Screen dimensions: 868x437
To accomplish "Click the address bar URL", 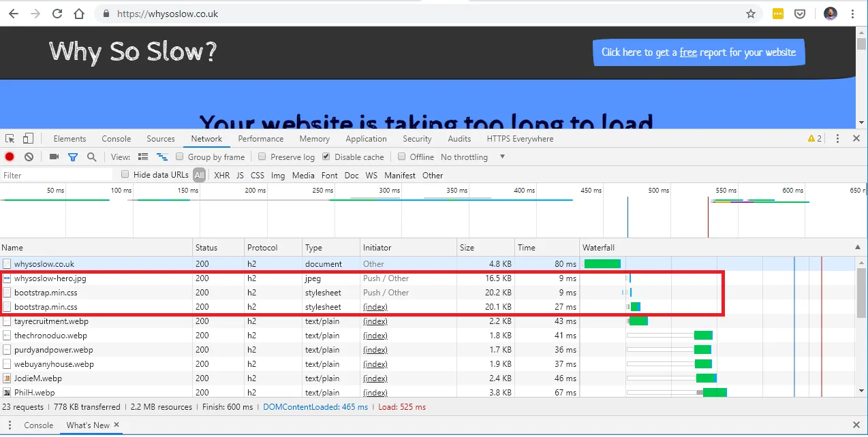I will click(x=168, y=14).
